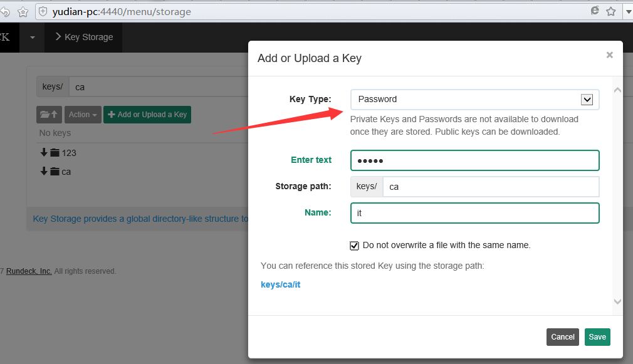Click the parent folder up icon button
This screenshot has height=364, width=633.
pyautogui.click(x=49, y=115)
